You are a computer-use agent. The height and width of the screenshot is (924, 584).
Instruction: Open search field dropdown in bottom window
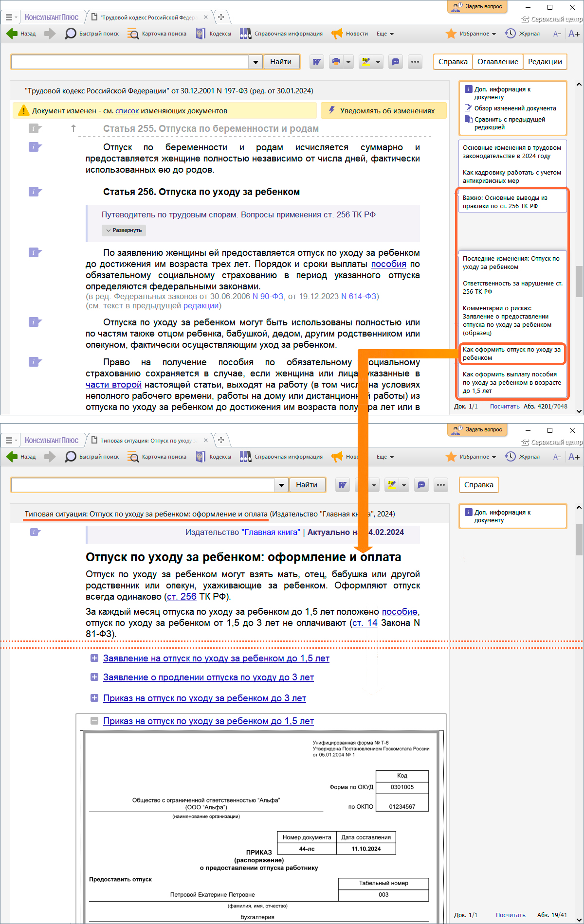click(x=281, y=485)
